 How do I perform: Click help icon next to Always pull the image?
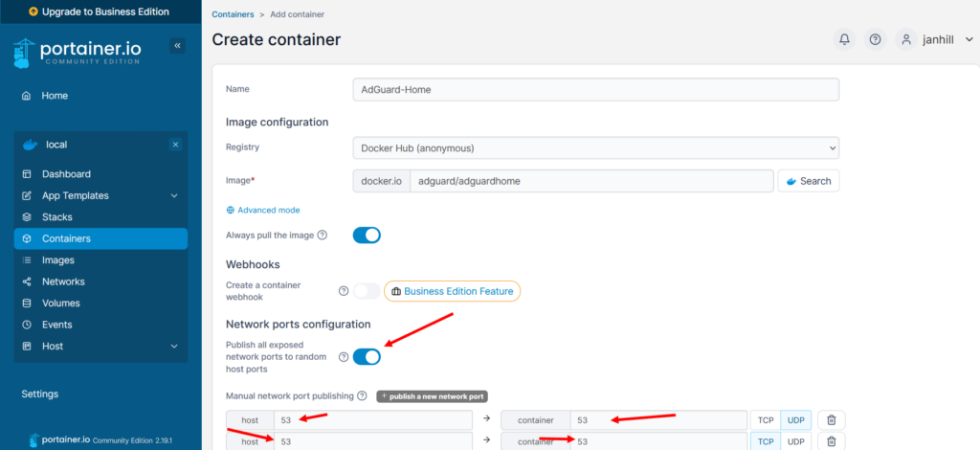pyautogui.click(x=323, y=235)
